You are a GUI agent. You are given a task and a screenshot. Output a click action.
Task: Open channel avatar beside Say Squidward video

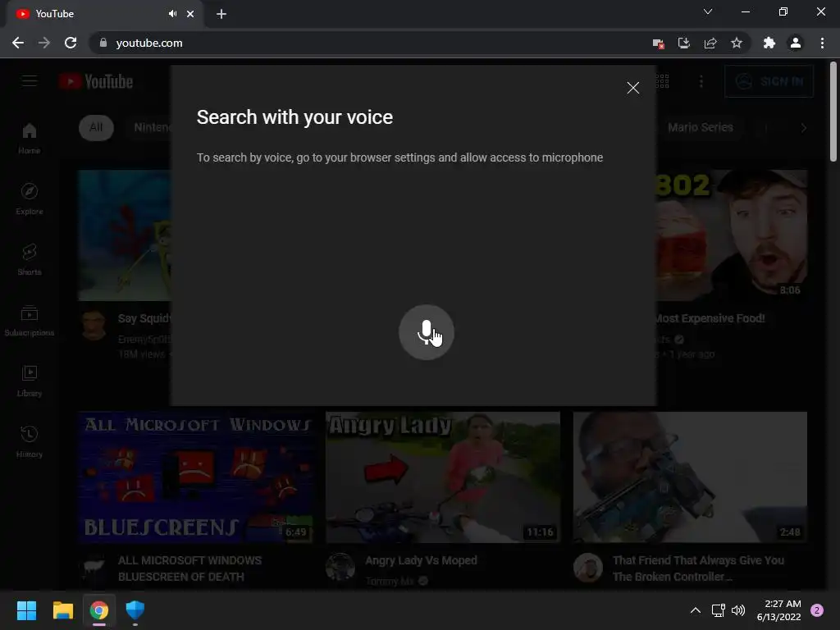[94, 325]
